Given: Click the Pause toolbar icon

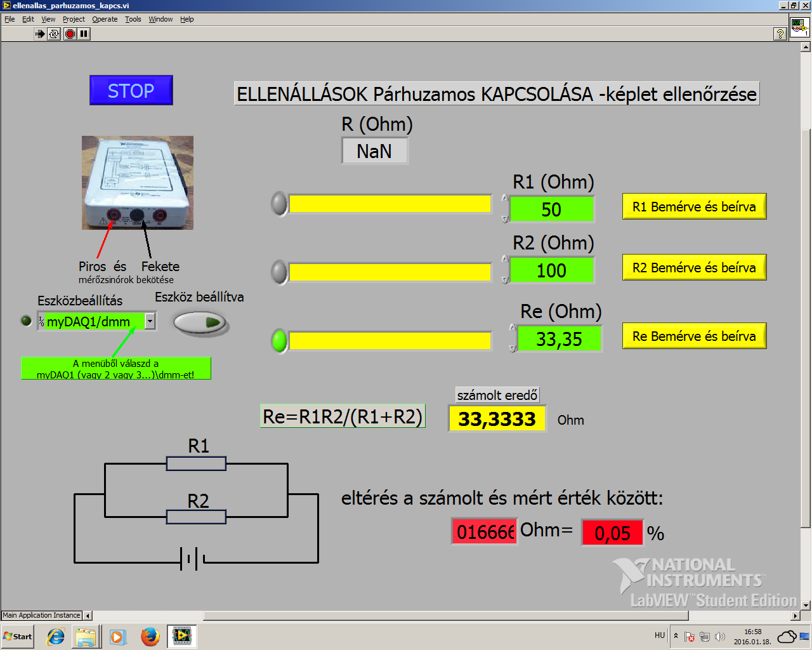Looking at the screenshot, I should tap(84, 34).
